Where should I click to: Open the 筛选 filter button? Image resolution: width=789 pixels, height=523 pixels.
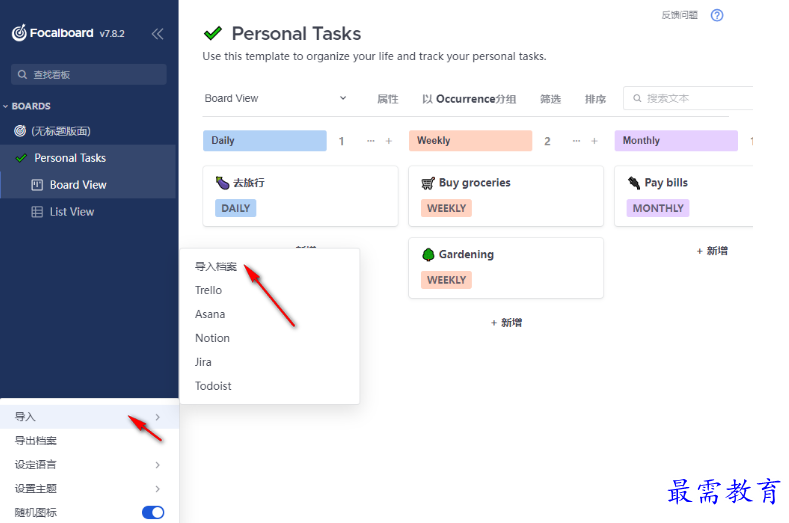pyautogui.click(x=550, y=99)
